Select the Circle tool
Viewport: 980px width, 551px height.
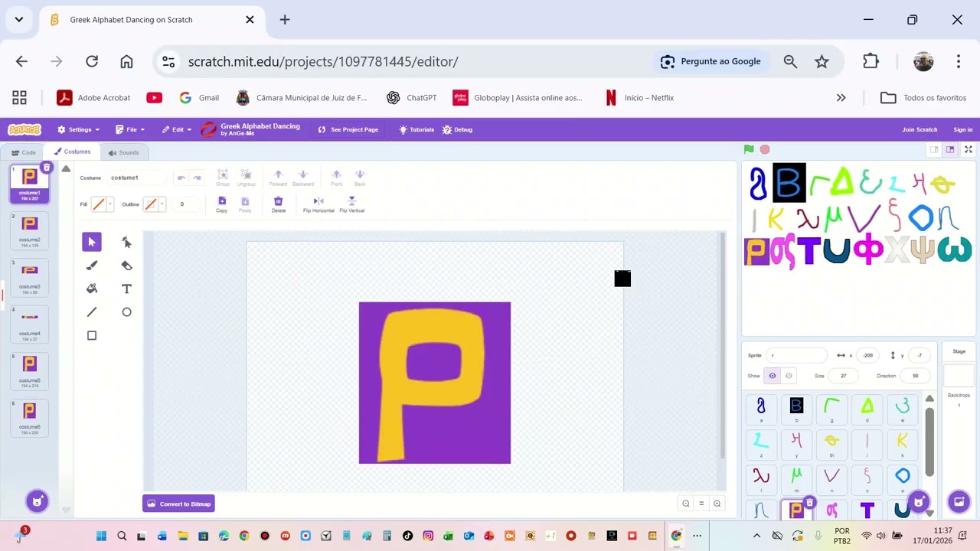pos(126,312)
